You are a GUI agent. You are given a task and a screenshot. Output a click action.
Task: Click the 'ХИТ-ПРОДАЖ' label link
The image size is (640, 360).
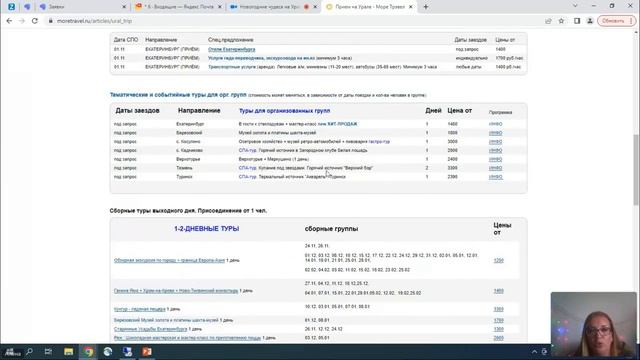point(342,124)
